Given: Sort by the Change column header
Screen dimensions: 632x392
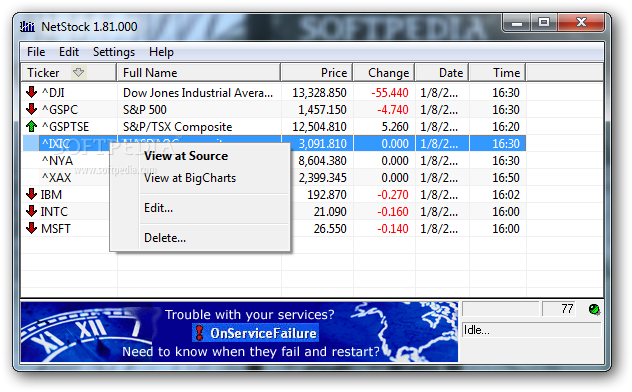Looking at the screenshot, I should click(x=384, y=73).
